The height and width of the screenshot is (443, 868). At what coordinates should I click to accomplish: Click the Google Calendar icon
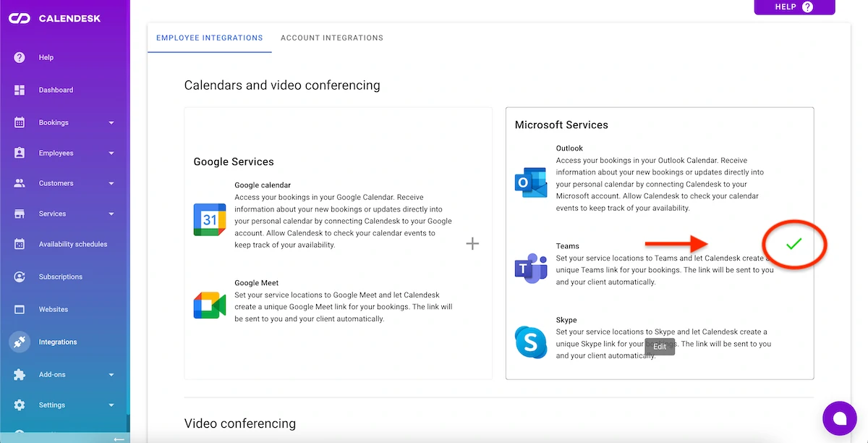pyautogui.click(x=209, y=220)
